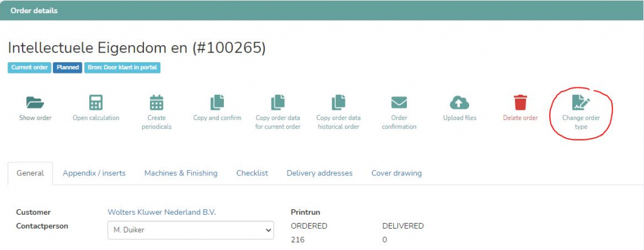Click Copy order data historical order icon

pyautogui.click(x=338, y=102)
